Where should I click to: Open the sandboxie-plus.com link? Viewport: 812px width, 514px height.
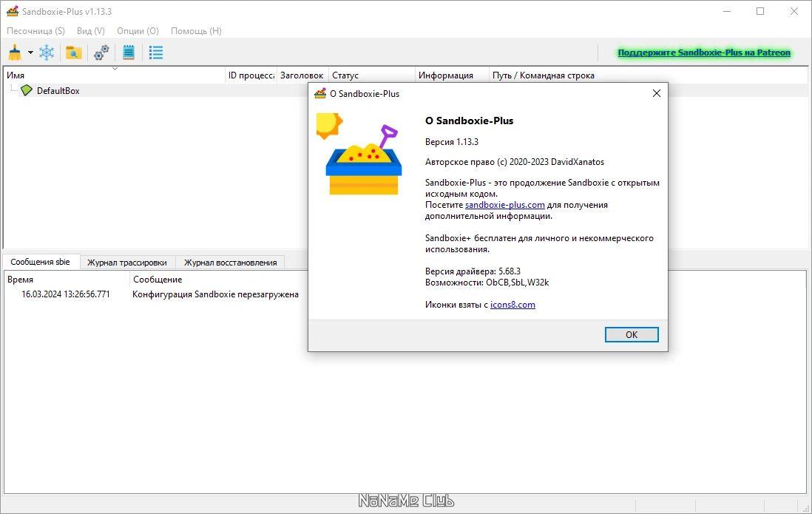point(505,205)
